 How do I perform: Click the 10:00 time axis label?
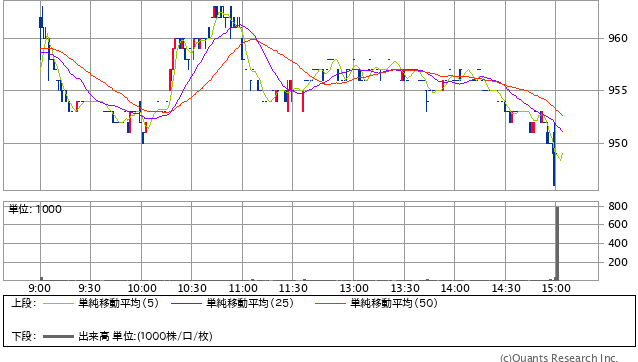(x=142, y=288)
